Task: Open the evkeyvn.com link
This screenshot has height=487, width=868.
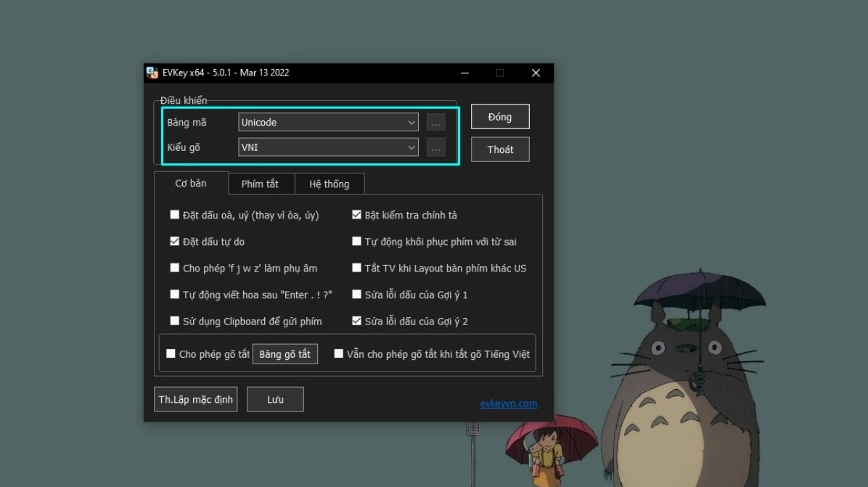Action: [509, 404]
